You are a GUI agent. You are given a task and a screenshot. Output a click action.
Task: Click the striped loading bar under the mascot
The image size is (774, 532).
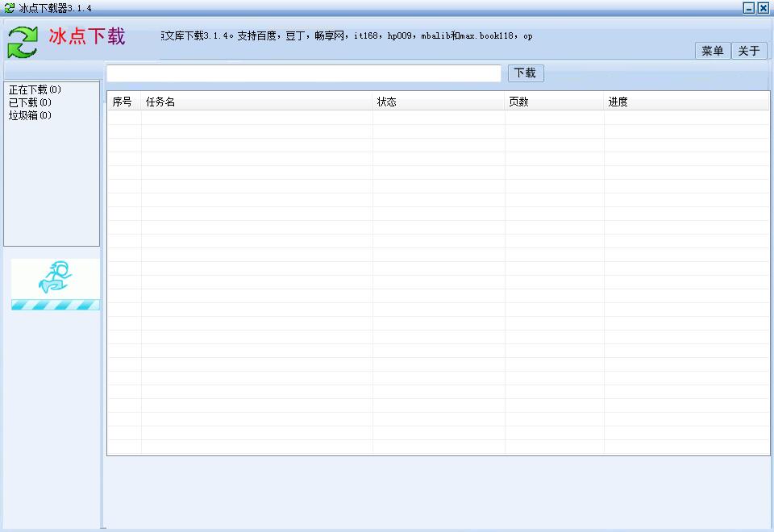tap(54, 305)
